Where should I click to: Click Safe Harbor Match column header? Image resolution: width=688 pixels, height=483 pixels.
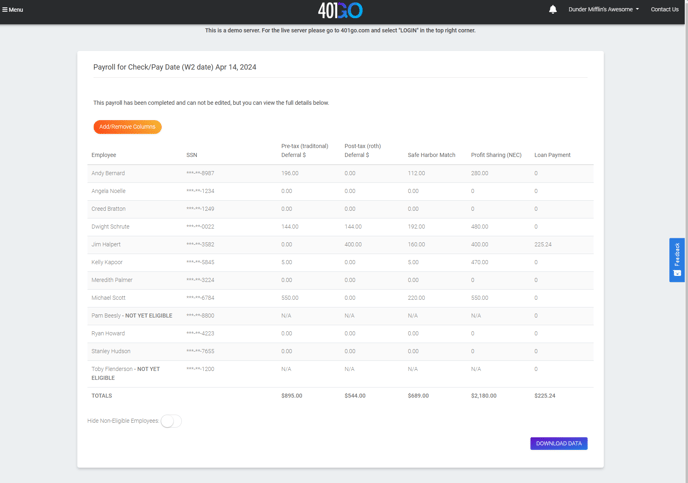tap(431, 155)
